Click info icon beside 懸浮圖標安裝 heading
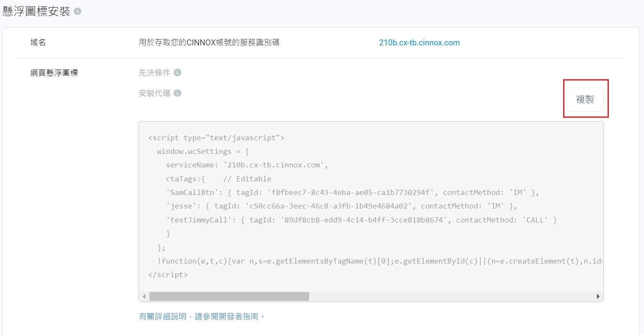The image size is (644, 336). coord(77,11)
